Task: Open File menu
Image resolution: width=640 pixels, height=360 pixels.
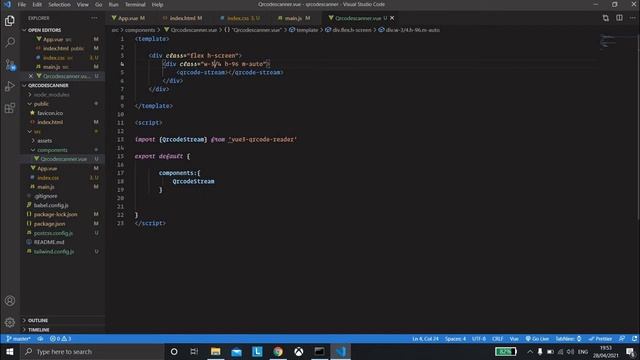Action: [22, 4]
